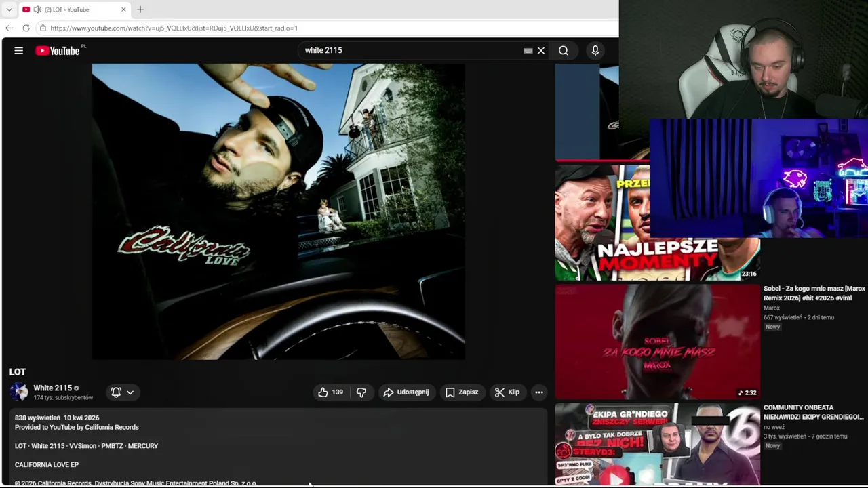Create a clip with Klip button
The image size is (868, 488).
pos(507,392)
